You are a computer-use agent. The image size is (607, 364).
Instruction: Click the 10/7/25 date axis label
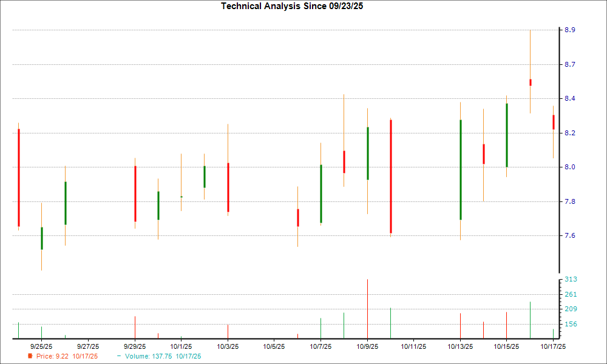320,346
